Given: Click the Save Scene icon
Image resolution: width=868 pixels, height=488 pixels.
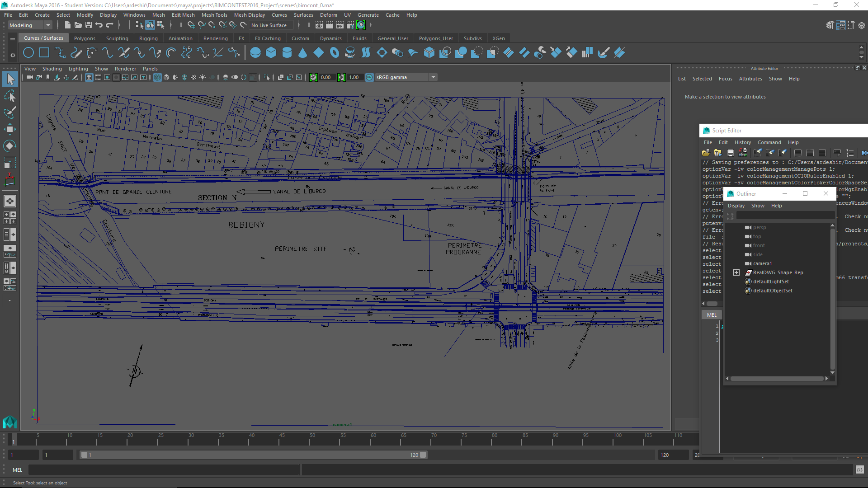Looking at the screenshot, I should pyautogui.click(x=89, y=25).
